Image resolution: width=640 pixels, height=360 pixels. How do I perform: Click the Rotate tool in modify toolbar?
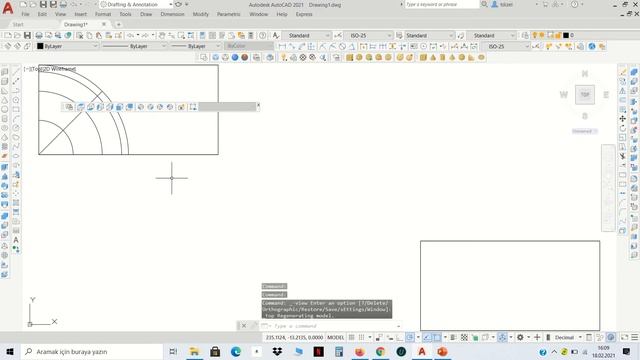tap(622, 128)
